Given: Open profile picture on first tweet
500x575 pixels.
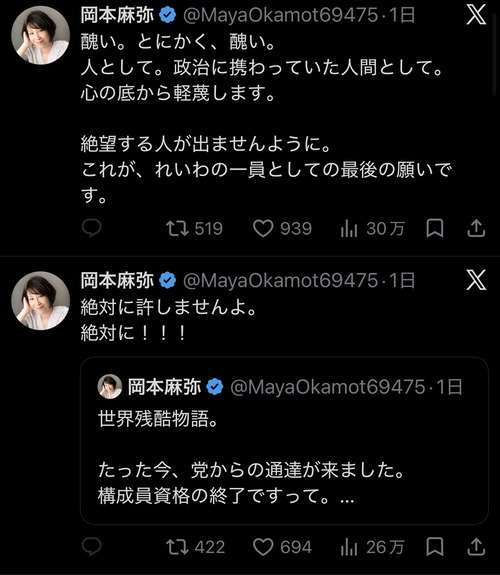Looking at the screenshot, I should (x=40, y=35).
